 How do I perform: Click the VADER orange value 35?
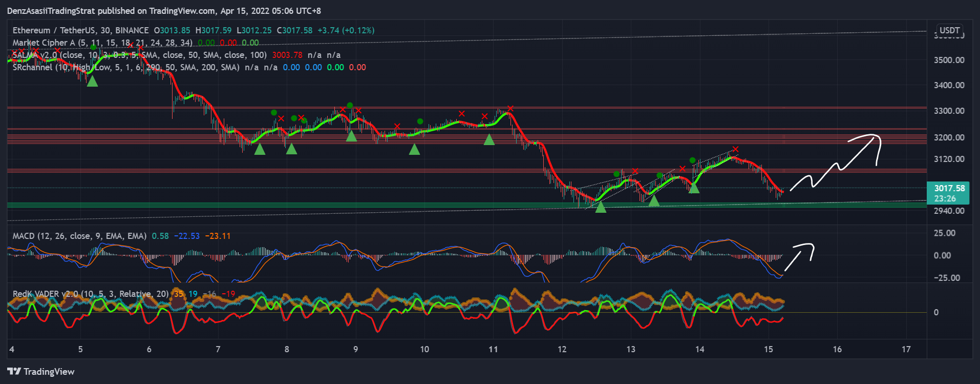tap(179, 294)
